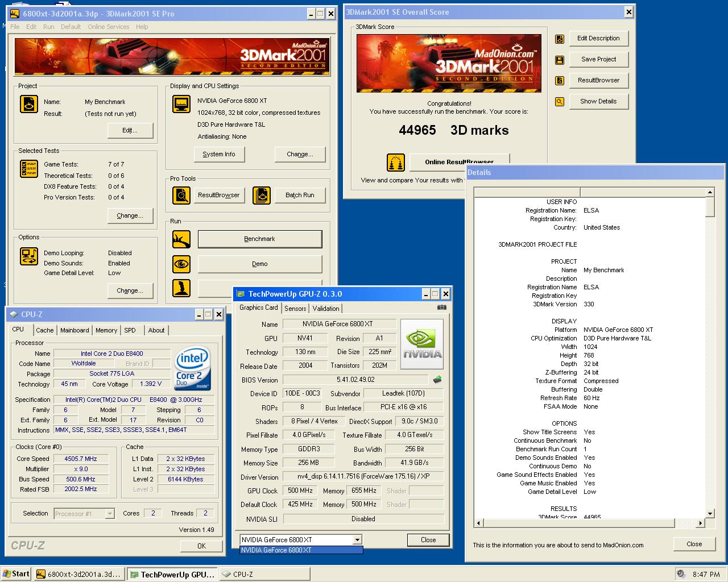The height and width of the screenshot is (582, 728).
Task: Select the Graphics Card tab in GPU-Z
Action: pos(259,307)
